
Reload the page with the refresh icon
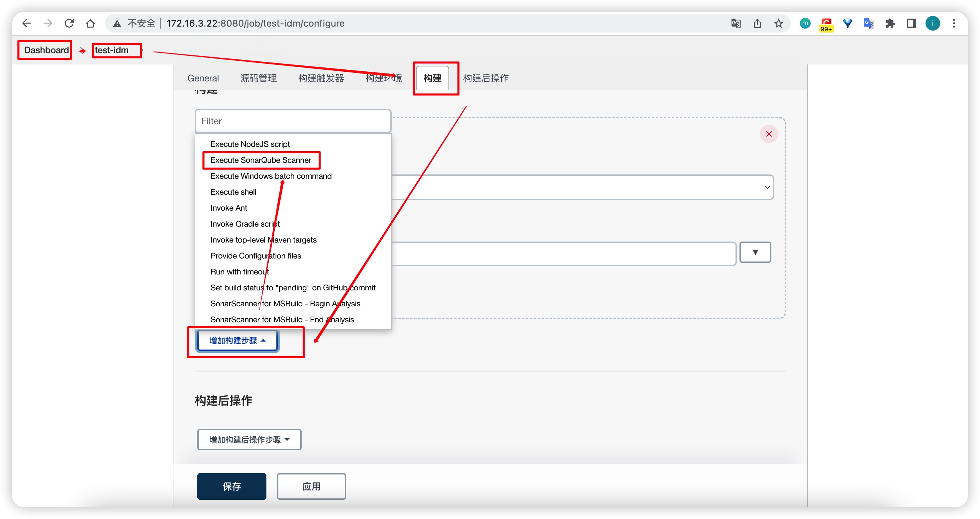[69, 23]
